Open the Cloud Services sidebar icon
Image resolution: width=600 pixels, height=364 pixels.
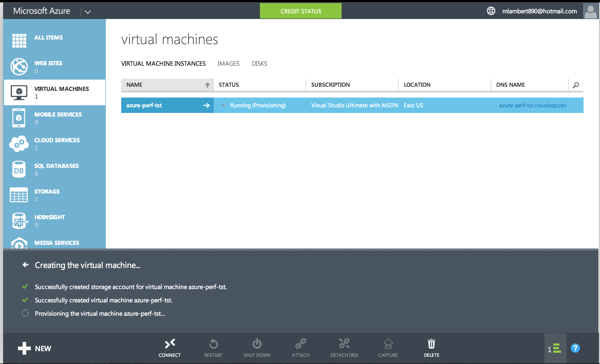point(19,143)
